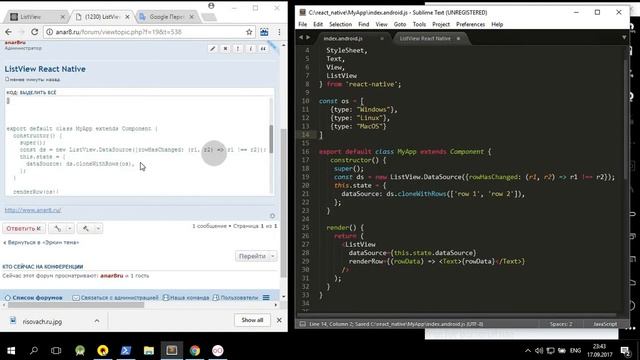Open Sublime Text Help menu
This screenshot has height=360, width=640.
point(497,24)
